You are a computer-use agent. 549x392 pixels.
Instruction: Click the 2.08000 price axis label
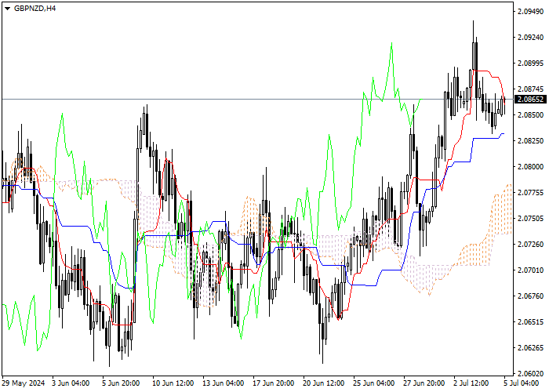tap(530, 167)
